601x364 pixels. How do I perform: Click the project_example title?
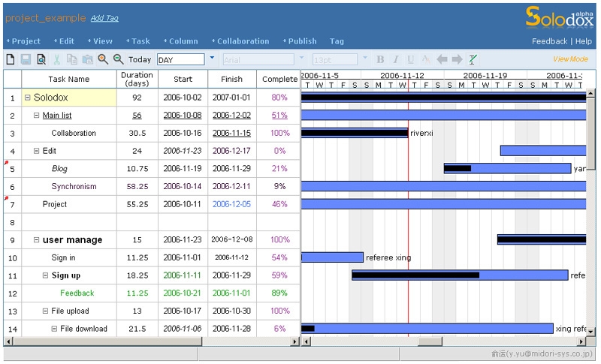coord(45,18)
